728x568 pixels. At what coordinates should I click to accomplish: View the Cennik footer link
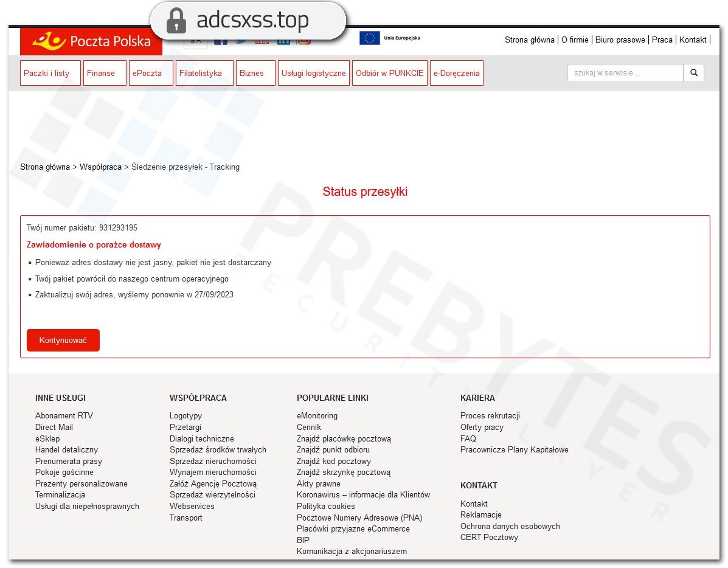click(309, 428)
